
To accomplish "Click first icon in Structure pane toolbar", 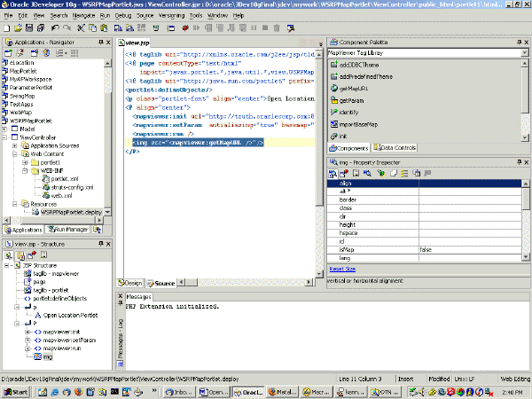I will pyautogui.click(x=9, y=255).
